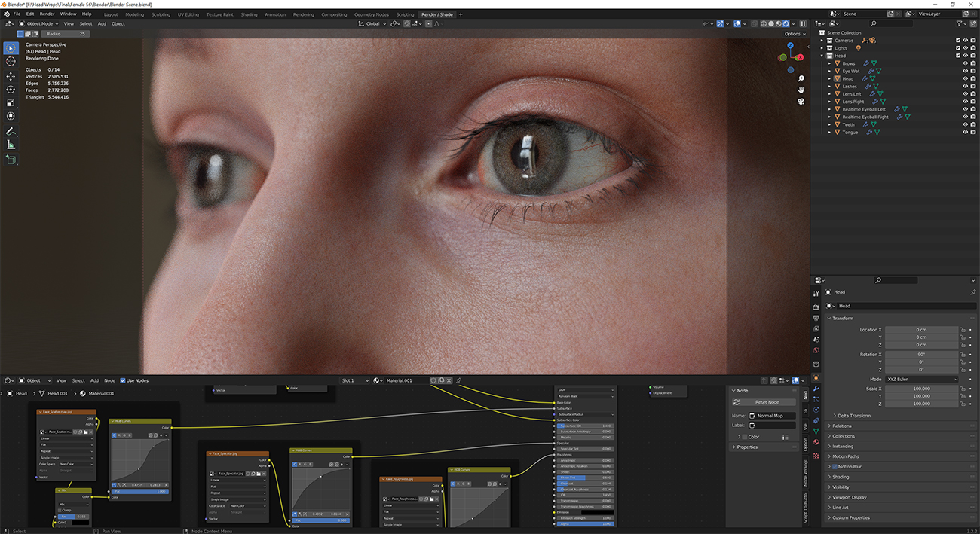Collapse the Head collection in the outliner
This screenshot has height=534, width=980.
pyautogui.click(x=822, y=56)
